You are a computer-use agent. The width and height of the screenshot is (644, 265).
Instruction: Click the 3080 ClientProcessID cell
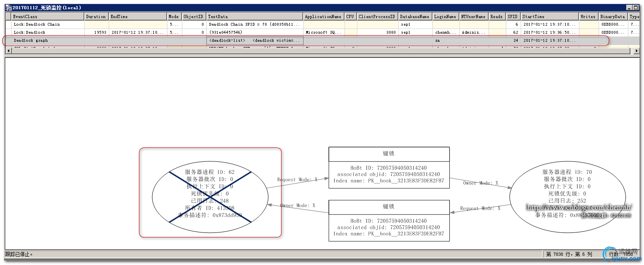(378, 33)
